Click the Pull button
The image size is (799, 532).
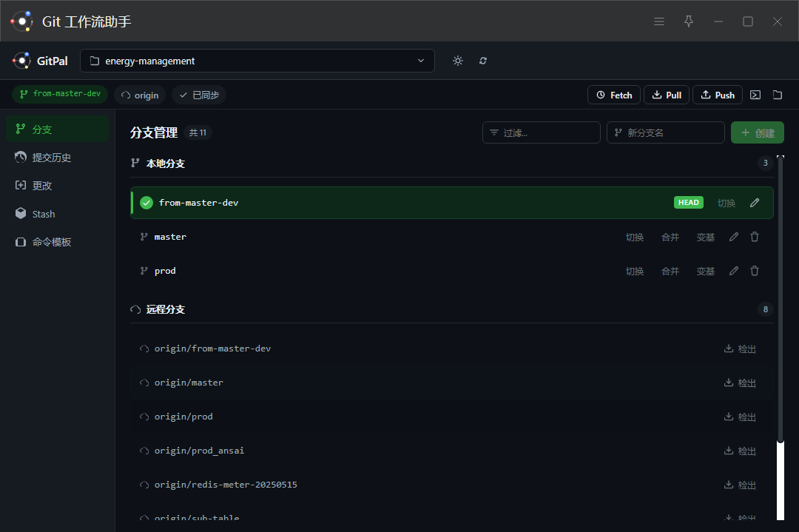click(667, 95)
